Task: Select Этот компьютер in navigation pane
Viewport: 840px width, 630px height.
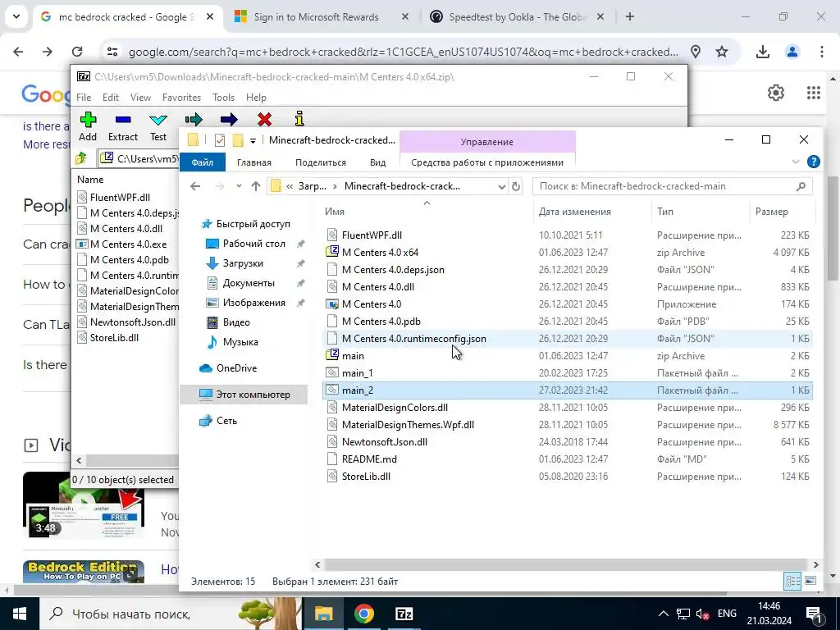Action: (x=244, y=395)
